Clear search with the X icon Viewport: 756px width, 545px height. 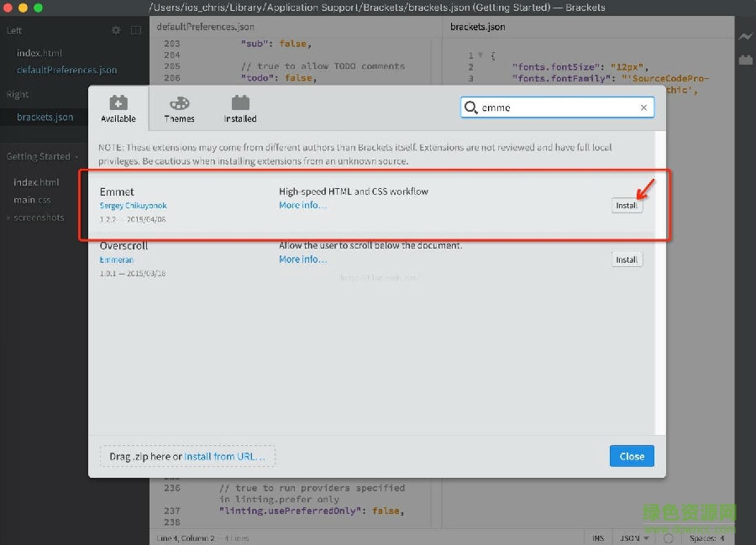[644, 107]
